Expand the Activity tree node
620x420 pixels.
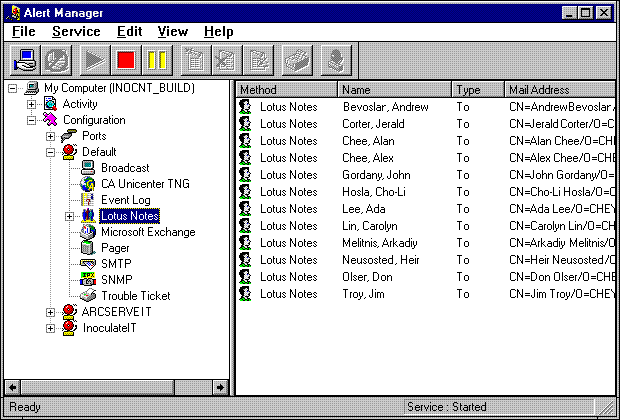click(31, 104)
